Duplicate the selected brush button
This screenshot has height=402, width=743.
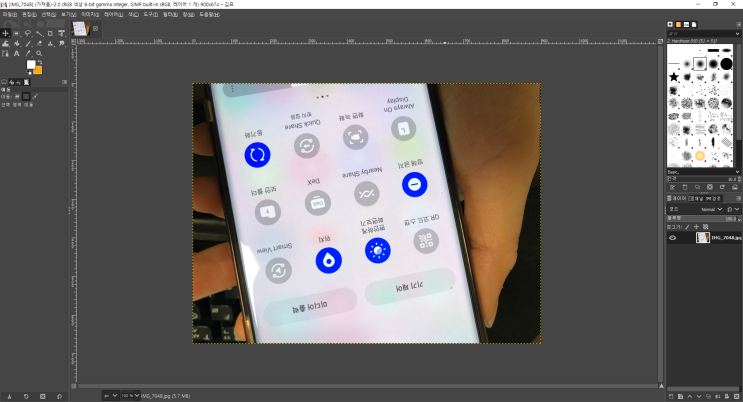click(x=697, y=187)
